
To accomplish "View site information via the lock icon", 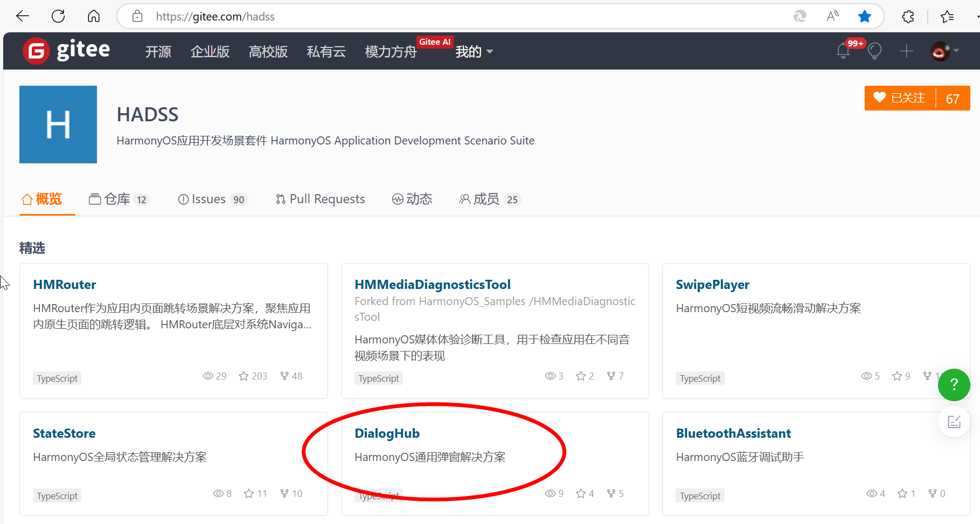I will coord(137,16).
